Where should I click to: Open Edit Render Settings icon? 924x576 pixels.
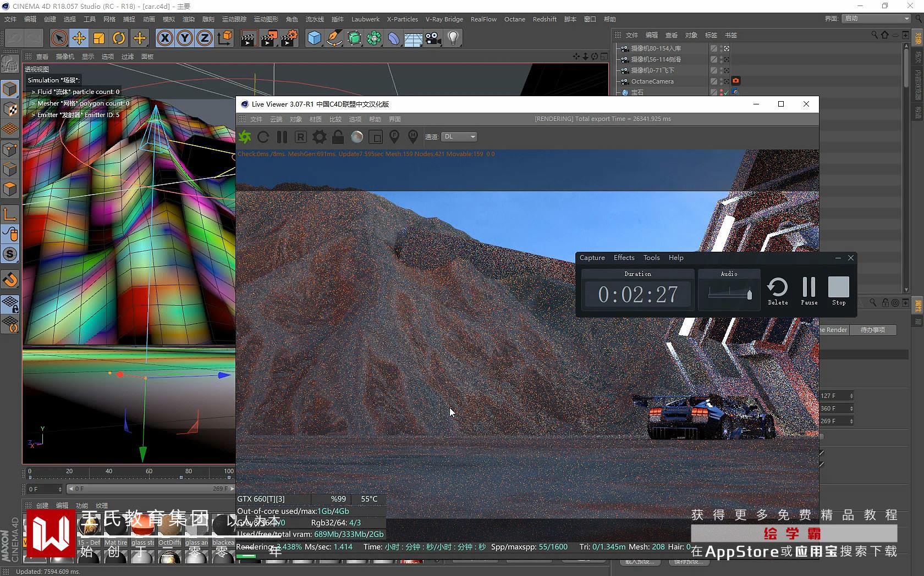pos(289,38)
